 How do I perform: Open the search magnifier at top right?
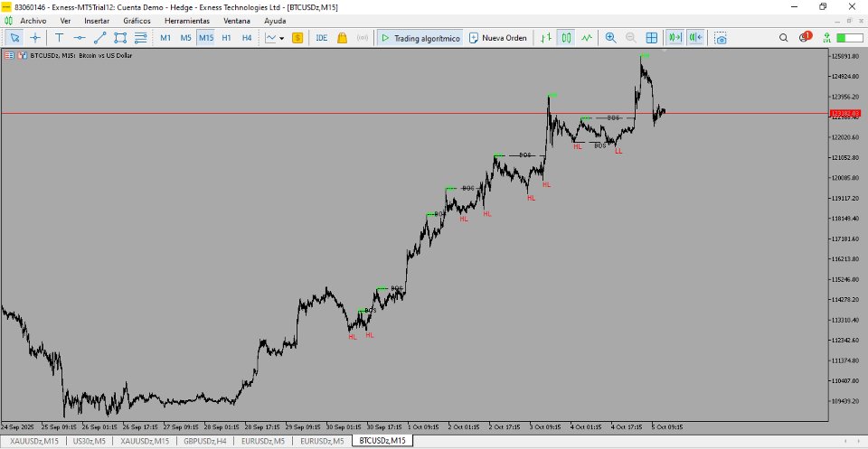click(783, 38)
